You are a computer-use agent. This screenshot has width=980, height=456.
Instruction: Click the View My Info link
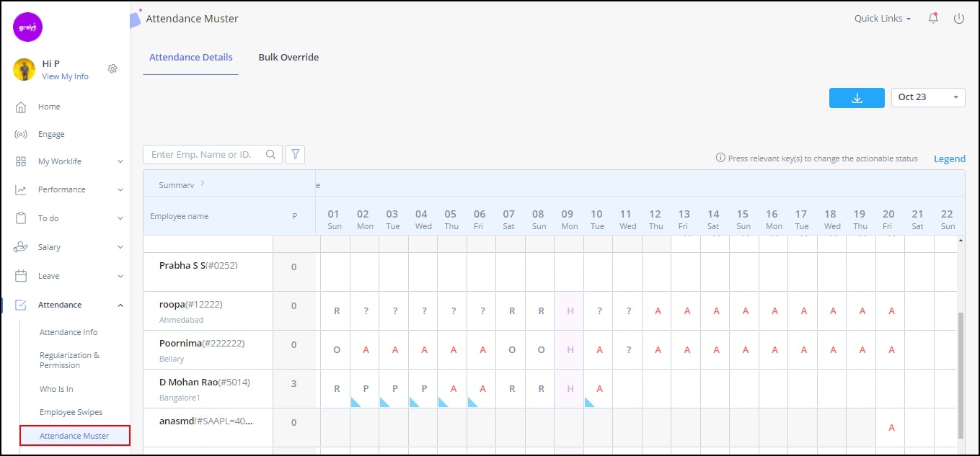(x=65, y=77)
